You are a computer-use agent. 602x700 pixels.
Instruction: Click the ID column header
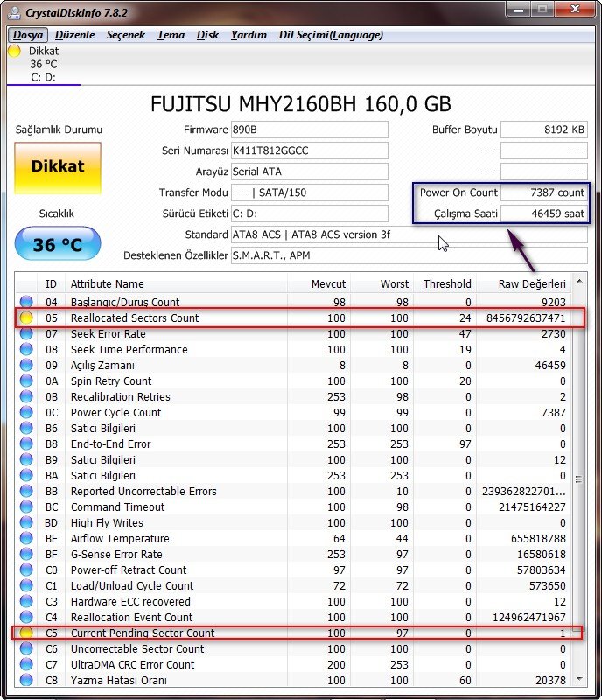click(x=51, y=283)
